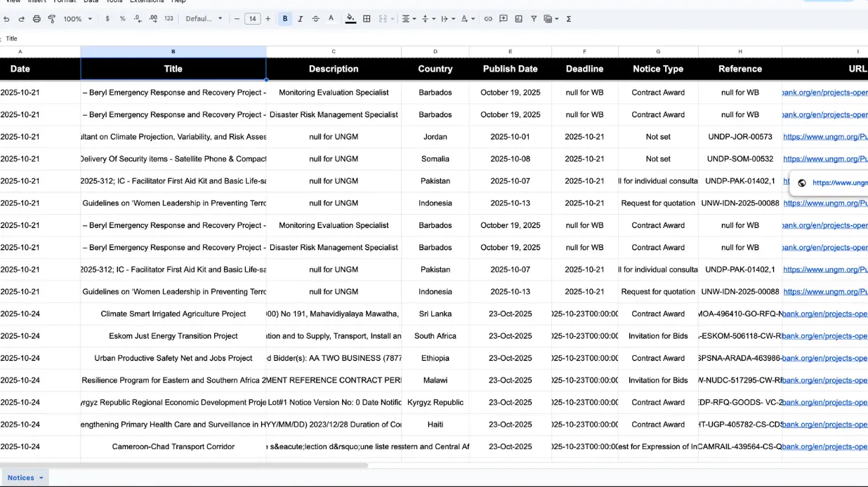
Task: Open the Extensions menu
Action: (147, 1)
